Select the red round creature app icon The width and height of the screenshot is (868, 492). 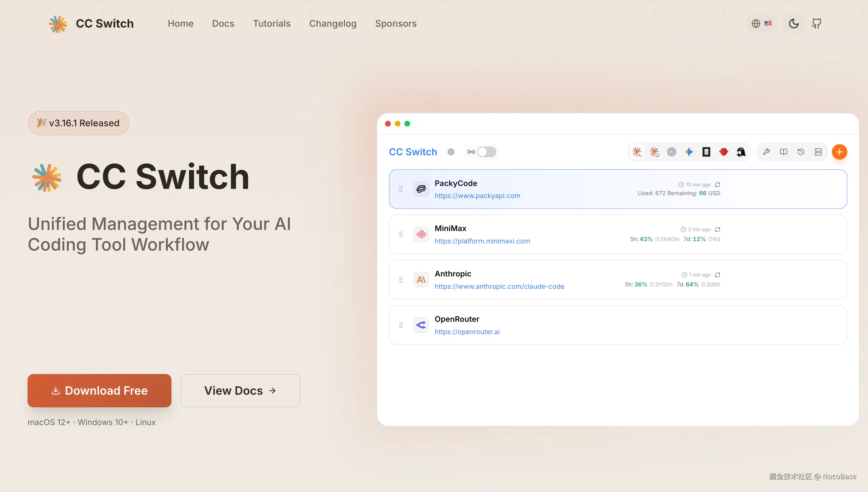coord(723,152)
